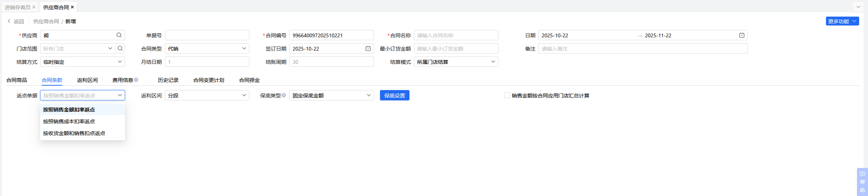Switch to the 合同商品 tab

tap(17, 80)
